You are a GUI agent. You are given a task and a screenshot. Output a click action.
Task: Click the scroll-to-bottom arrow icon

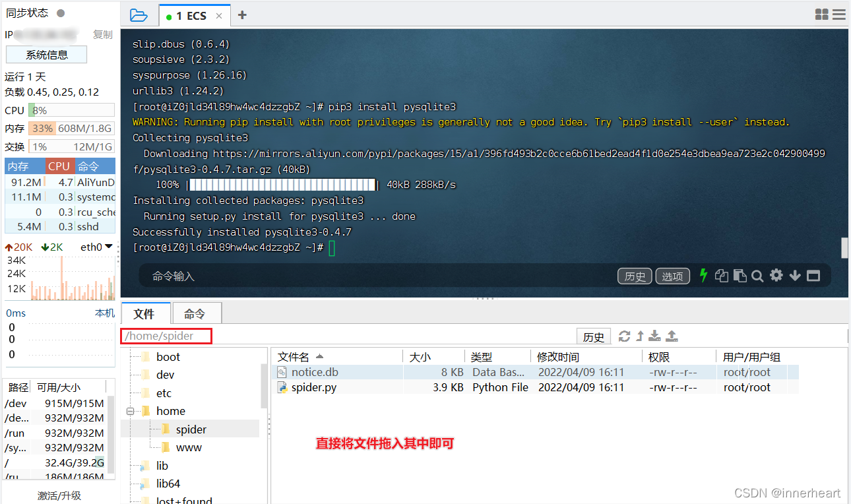795,276
